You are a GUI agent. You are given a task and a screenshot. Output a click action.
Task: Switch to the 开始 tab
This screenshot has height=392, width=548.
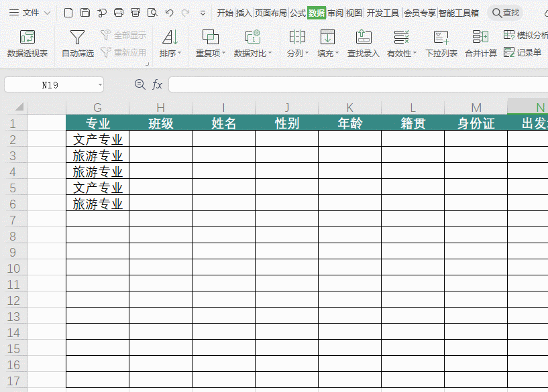click(225, 13)
